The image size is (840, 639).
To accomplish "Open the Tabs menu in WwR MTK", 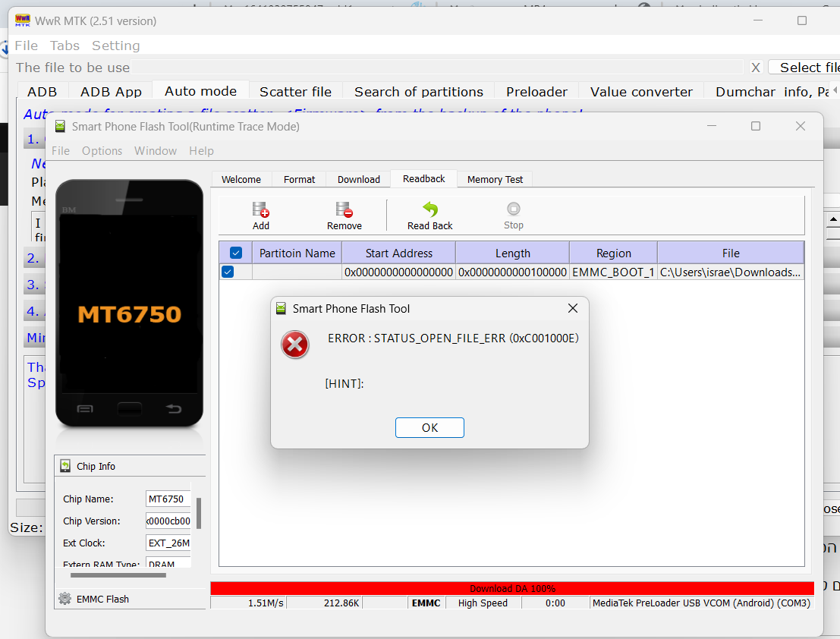I will coord(64,46).
